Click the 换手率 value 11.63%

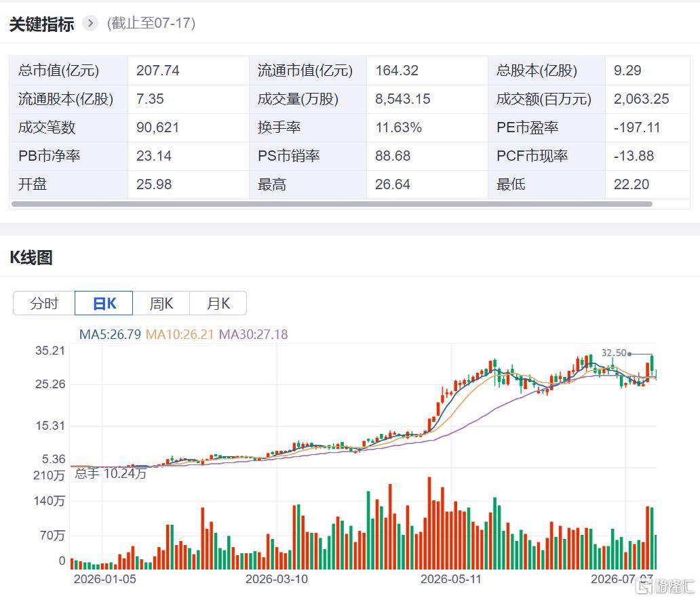point(398,127)
